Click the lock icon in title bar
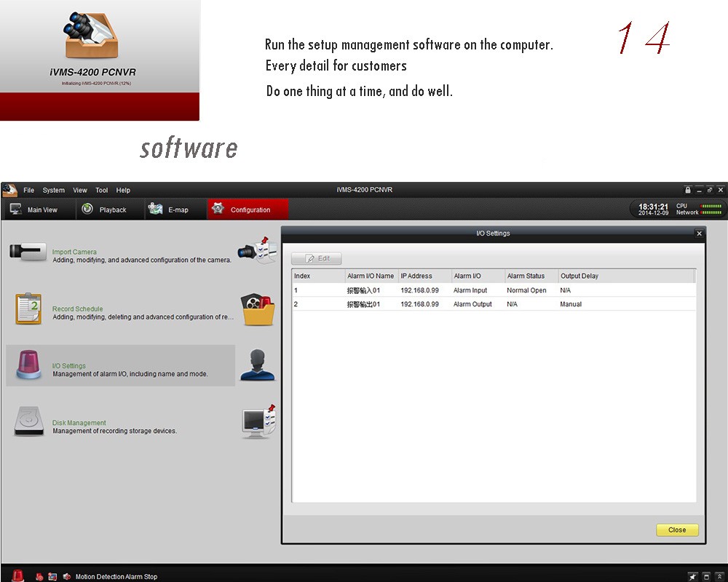 pos(687,190)
